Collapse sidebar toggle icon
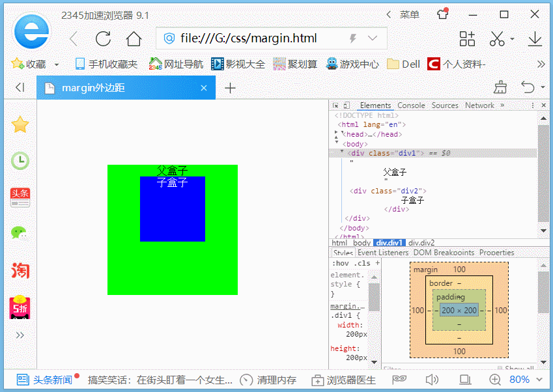Screen dimensions: 553x392 tap(20, 87)
